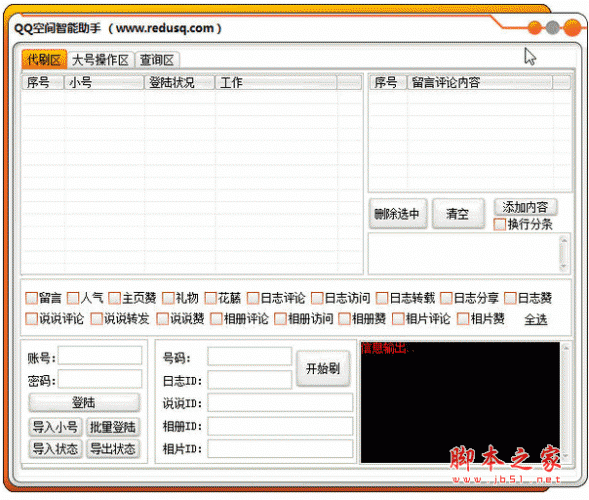The height and width of the screenshot is (500, 589).
Task: Click the 日志ID input field
Action: coord(249,380)
